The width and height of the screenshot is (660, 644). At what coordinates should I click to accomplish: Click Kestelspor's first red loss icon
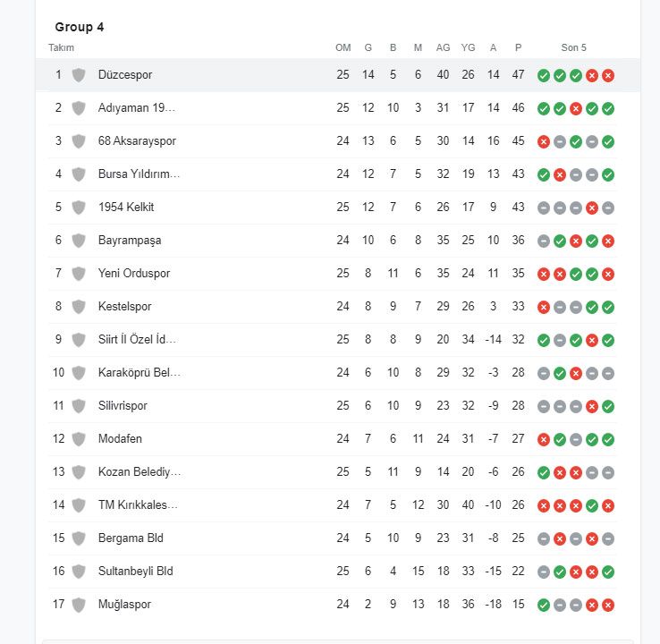coord(544,308)
